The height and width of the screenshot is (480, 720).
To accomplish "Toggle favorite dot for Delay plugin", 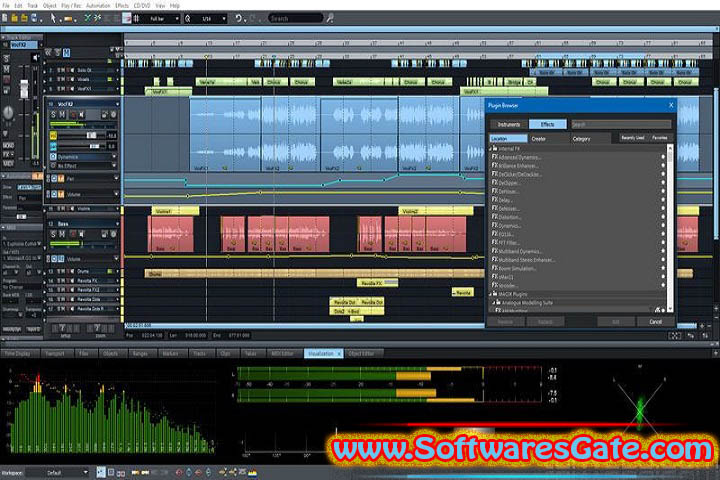I will (x=663, y=200).
